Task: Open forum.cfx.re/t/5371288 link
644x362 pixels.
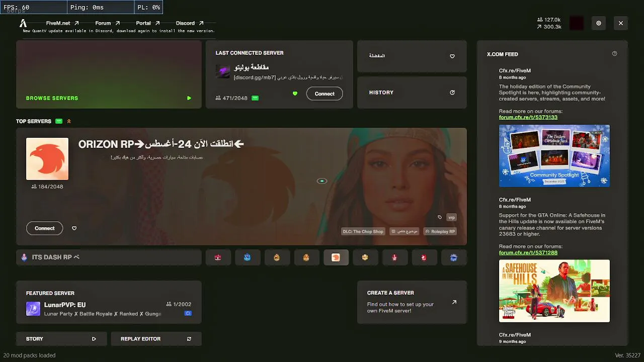Action: pos(528,252)
